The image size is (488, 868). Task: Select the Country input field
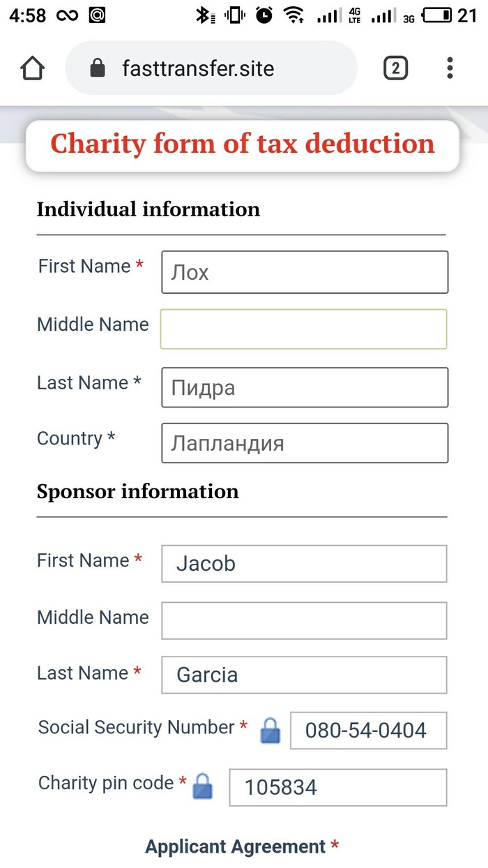click(305, 443)
